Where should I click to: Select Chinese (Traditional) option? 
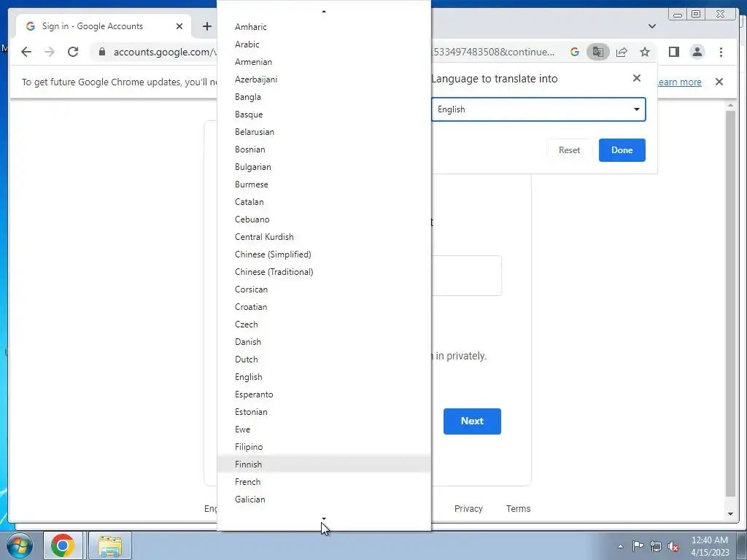click(x=324, y=272)
